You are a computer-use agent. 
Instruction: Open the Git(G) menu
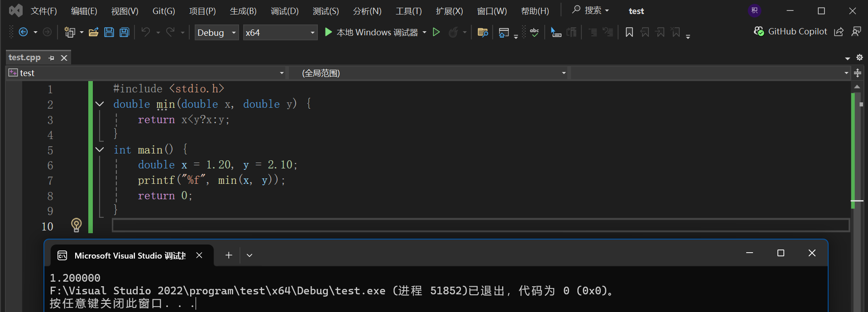[164, 11]
